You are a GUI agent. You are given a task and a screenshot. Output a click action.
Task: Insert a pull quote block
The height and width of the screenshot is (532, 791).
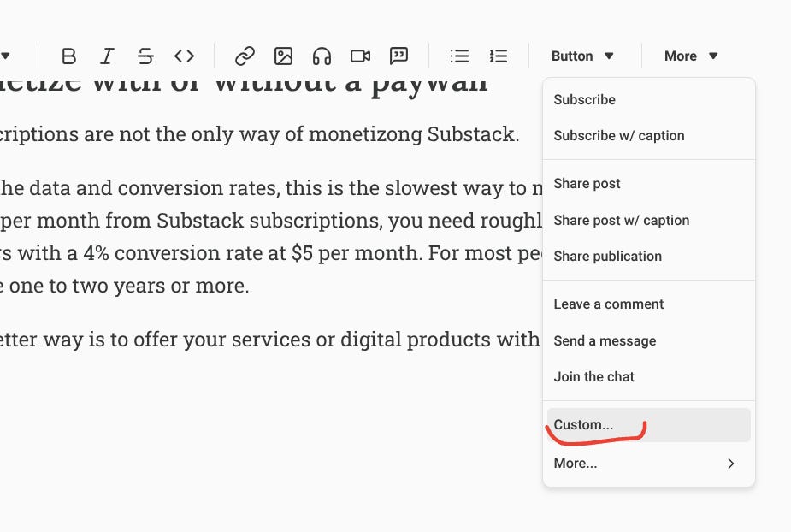pos(398,56)
